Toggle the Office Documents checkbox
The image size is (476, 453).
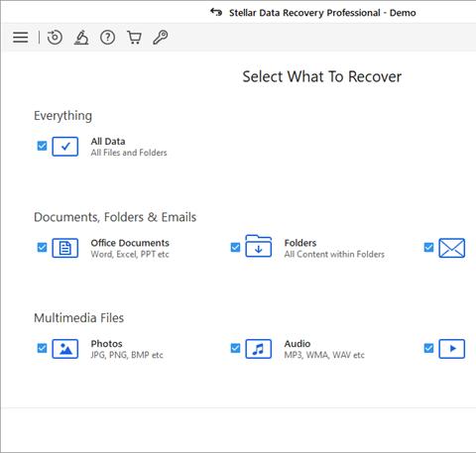click(x=42, y=247)
